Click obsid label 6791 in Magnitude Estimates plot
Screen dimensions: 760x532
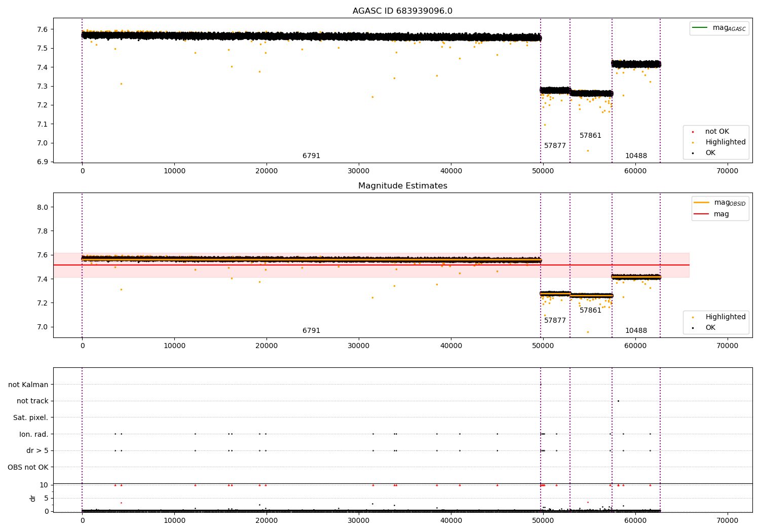click(x=311, y=331)
